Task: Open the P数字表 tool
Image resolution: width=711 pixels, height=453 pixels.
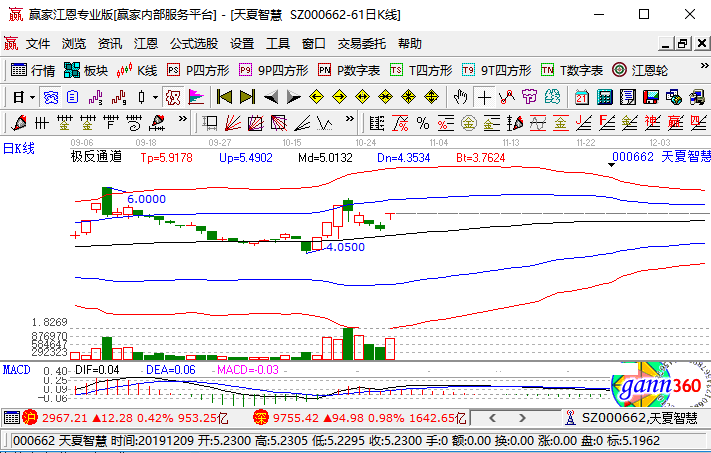Action: [x=349, y=70]
